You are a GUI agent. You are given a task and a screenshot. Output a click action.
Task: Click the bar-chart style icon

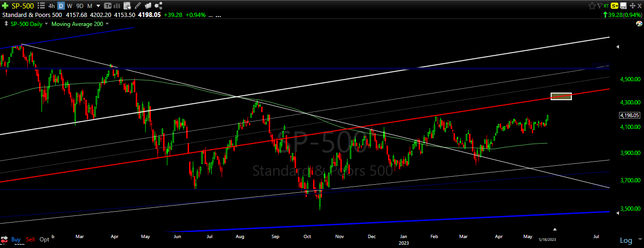(117, 6)
